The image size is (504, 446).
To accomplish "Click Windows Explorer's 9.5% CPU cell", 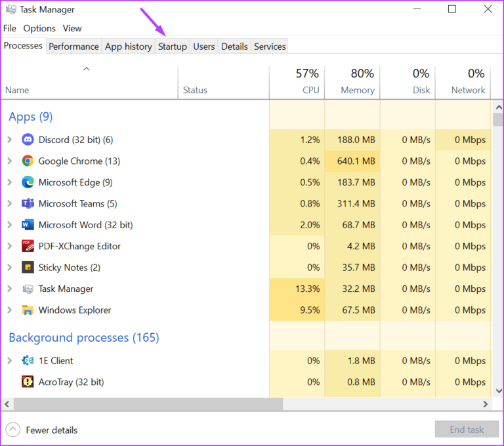I will click(x=297, y=310).
